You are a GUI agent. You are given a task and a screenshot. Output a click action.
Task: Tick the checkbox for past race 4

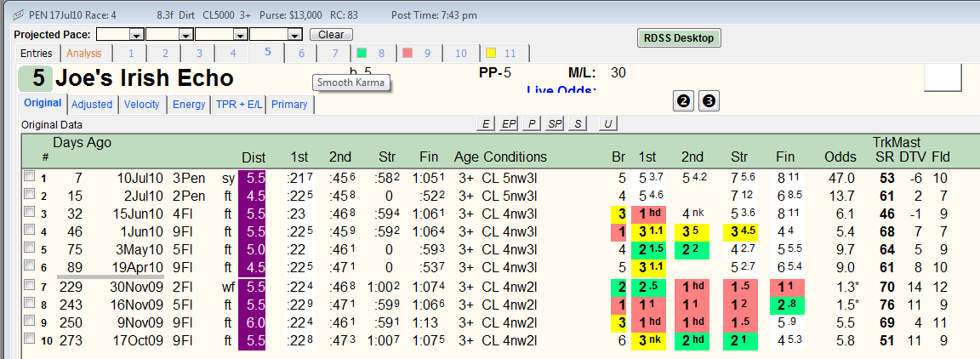29,231
